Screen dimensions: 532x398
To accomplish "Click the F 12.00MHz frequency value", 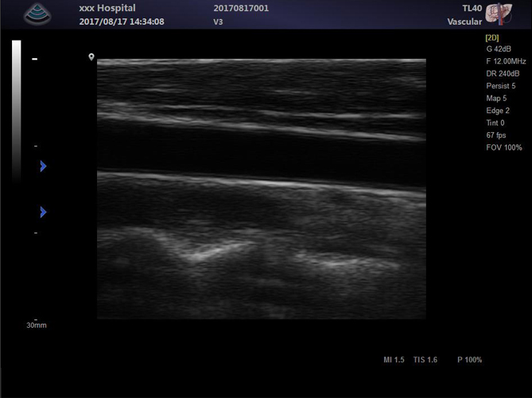I will pos(506,61).
